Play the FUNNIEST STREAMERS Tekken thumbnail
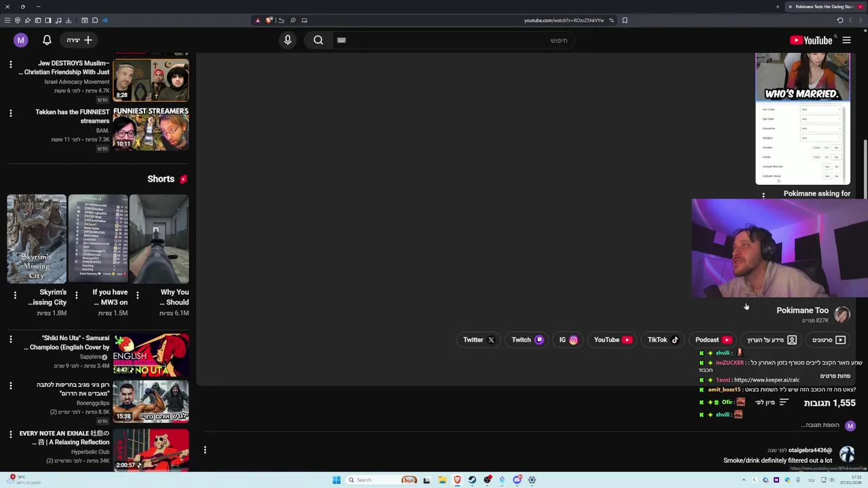 [x=151, y=128]
